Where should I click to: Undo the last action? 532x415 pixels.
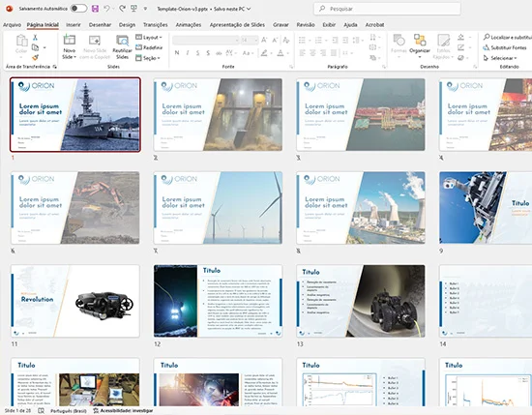106,9
